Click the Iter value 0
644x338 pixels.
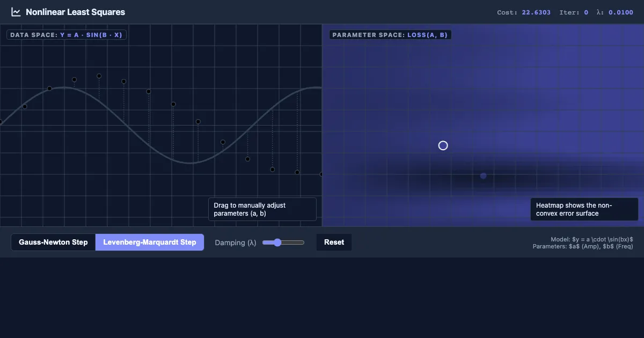click(586, 12)
